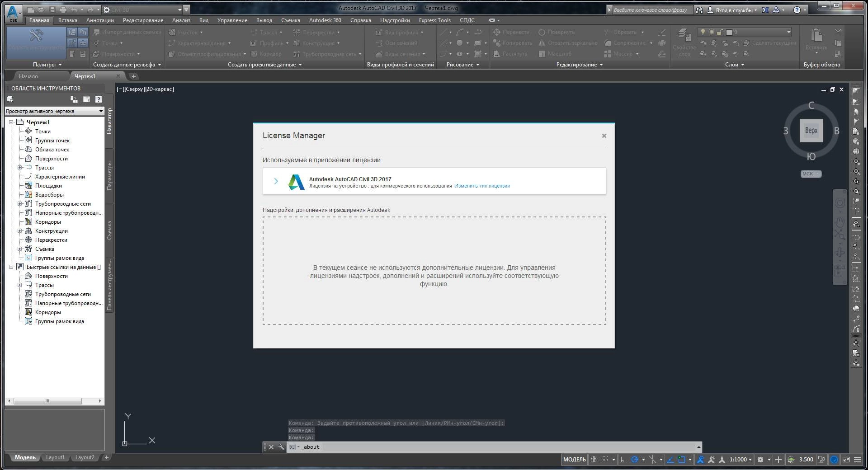Click [2D-каркас] visual style label in viewport
The height and width of the screenshot is (470, 868).
click(160, 89)
